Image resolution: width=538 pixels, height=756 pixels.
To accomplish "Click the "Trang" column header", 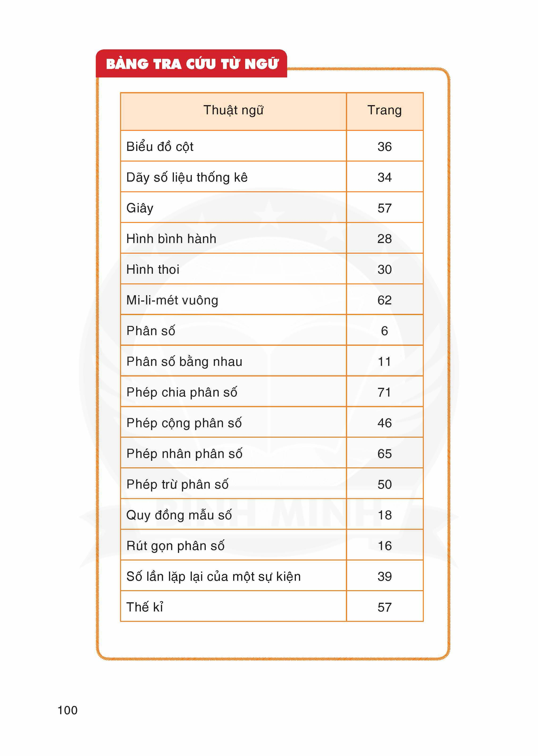I will click(384, 110).
